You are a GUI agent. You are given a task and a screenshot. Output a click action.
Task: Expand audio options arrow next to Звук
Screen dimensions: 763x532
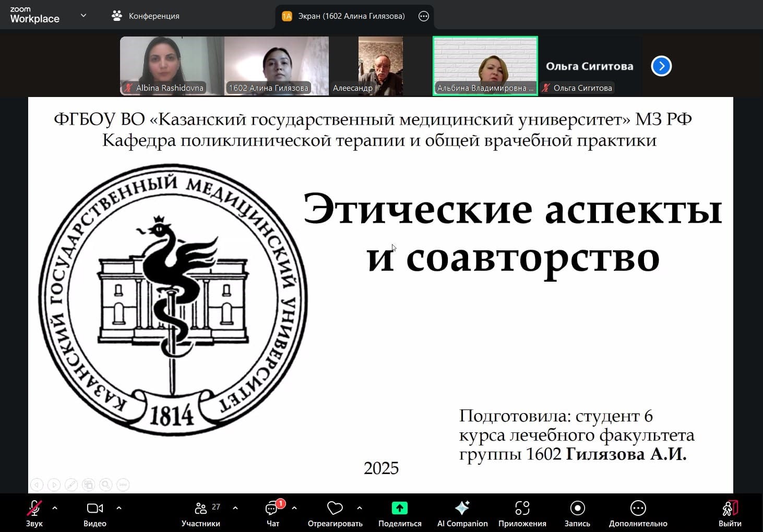coord(55,507)
